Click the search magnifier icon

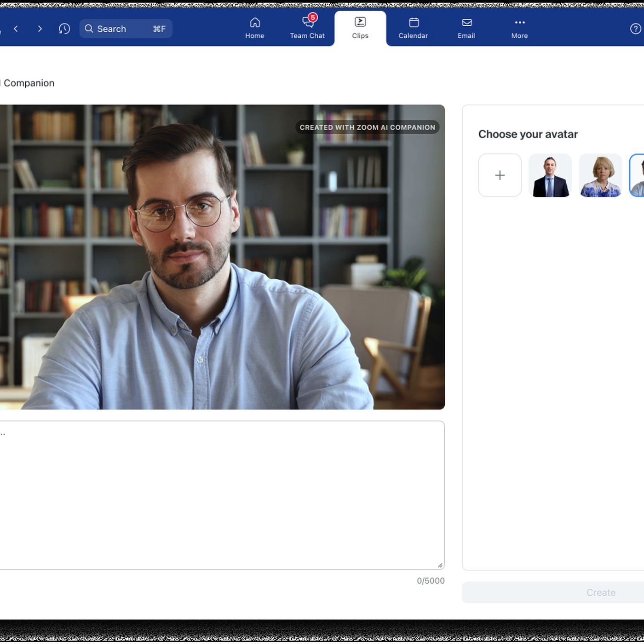click(89, 29)
